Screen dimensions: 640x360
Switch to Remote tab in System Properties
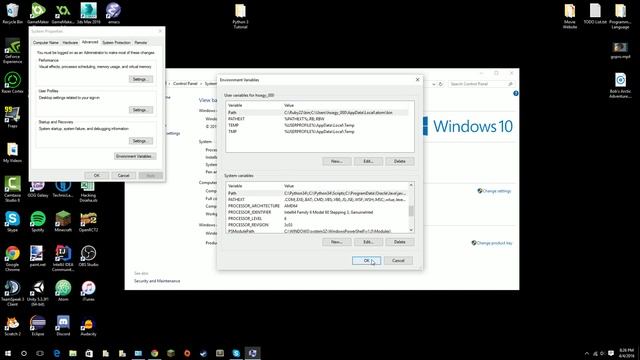[x=141, y=42]
